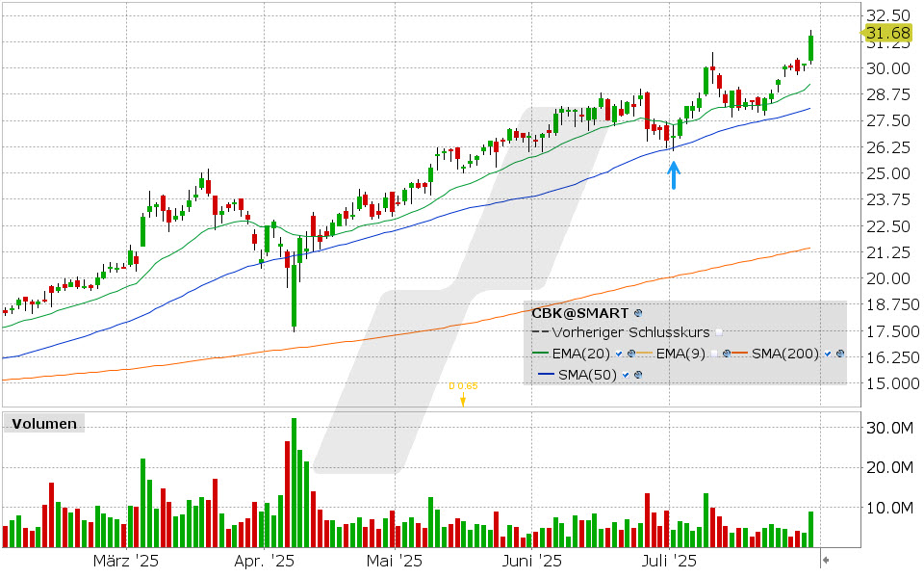Open the EMA(20) indicator settings icon

point(631,354)
